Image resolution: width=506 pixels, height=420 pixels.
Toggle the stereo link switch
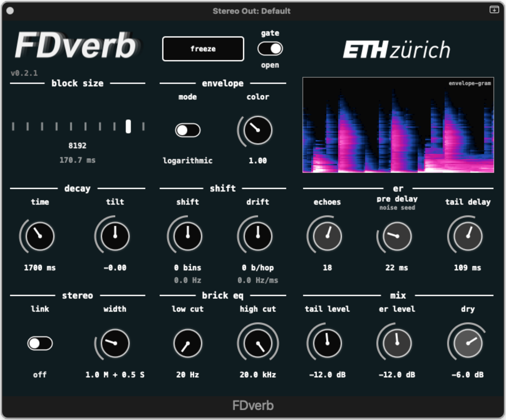click(x=40, y=343)
